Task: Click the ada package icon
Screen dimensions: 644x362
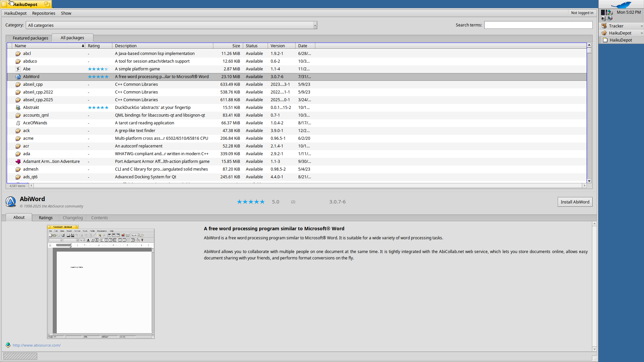Action: point(18,154)
